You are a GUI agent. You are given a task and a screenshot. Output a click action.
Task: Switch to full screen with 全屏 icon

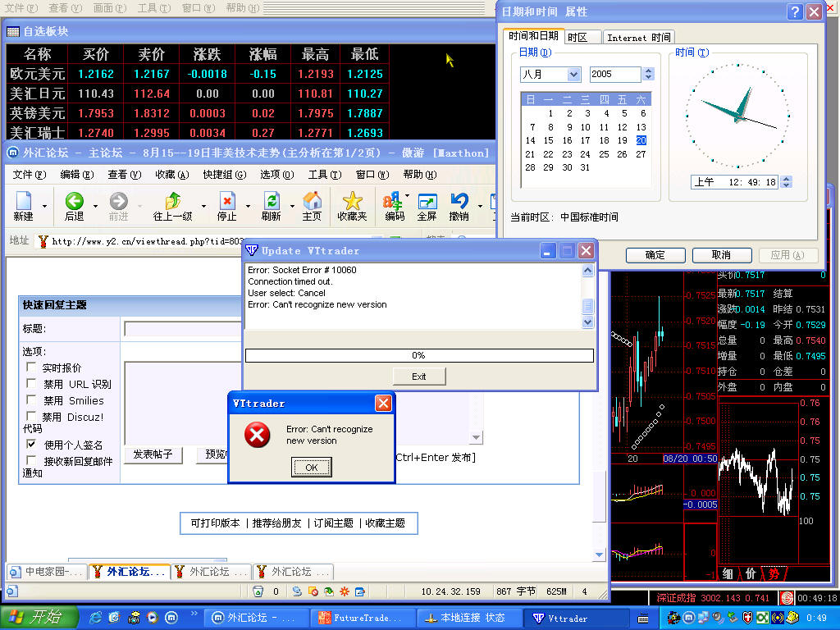427,201
